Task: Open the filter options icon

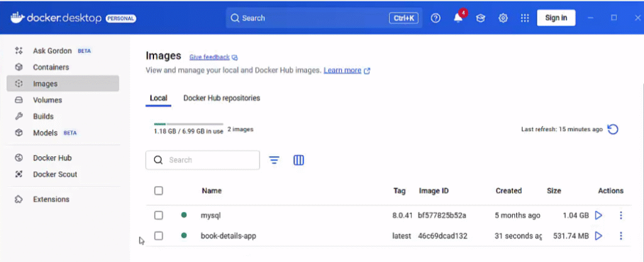Action: [274, 160]
